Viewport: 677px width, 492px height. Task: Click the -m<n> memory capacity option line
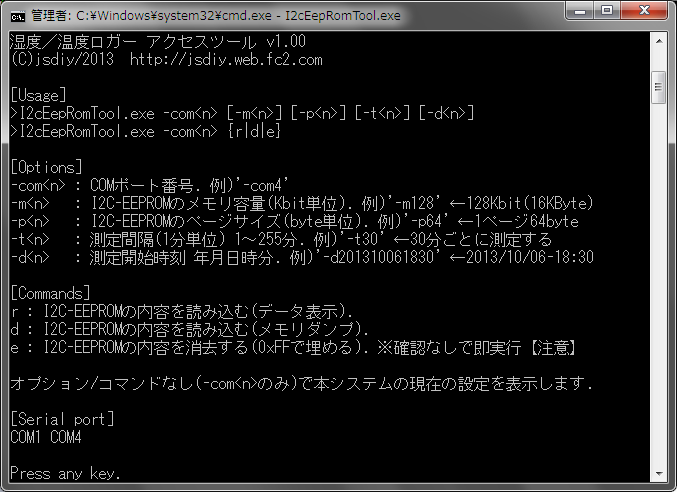pos(302,203)
